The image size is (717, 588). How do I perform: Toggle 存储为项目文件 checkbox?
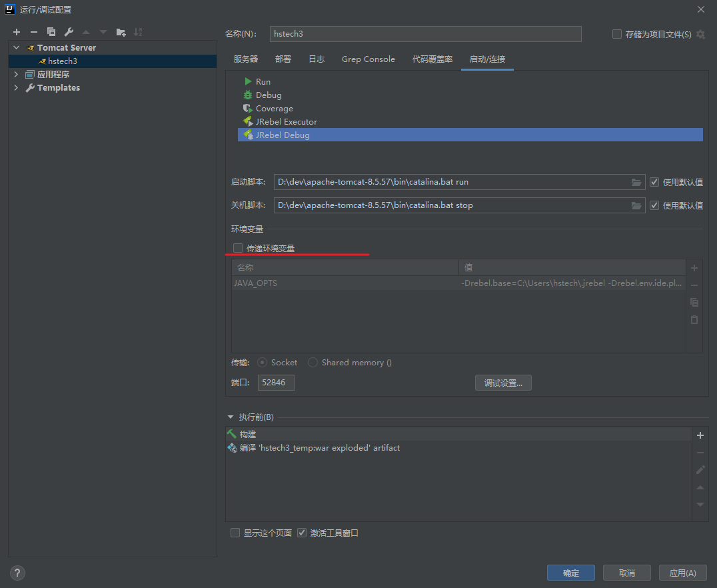617,34
